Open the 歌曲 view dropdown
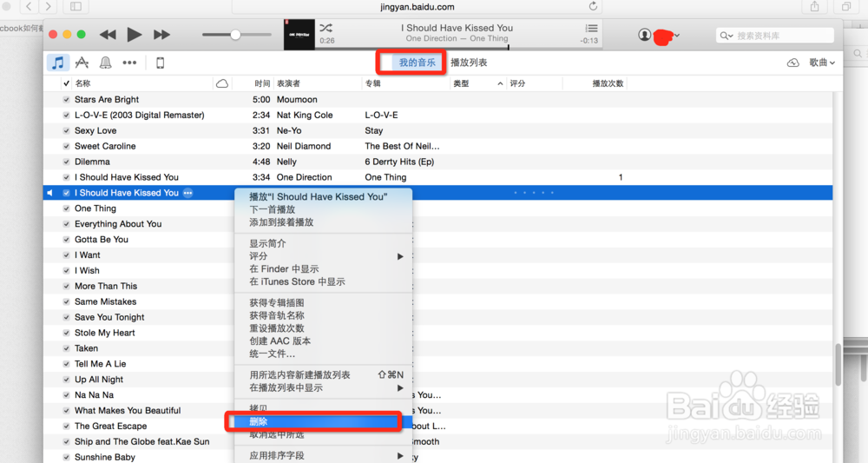868x463 pixels. (822, 63)
